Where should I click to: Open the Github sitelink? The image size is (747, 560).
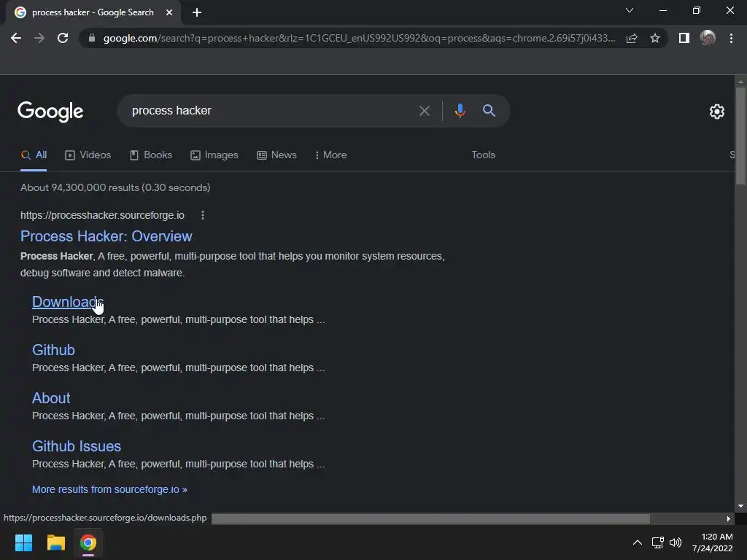(53, 350)
